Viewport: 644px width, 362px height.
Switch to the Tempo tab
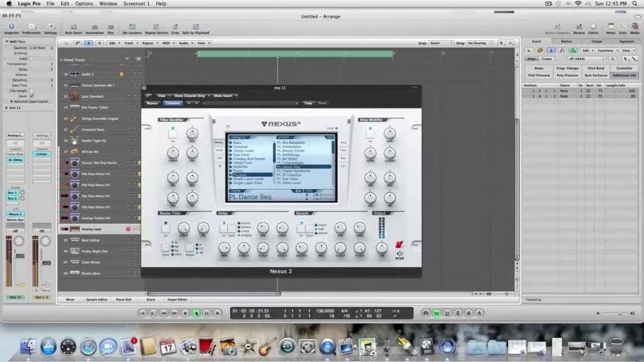(597, 42)
